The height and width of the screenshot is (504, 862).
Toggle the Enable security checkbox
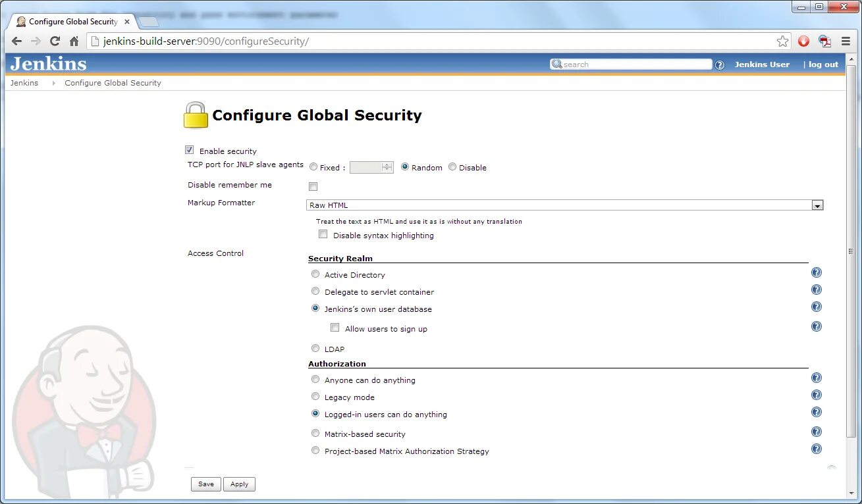click(x=190, y=150)
